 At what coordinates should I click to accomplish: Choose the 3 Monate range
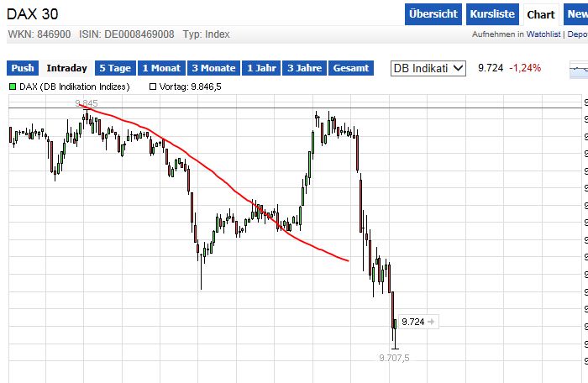pyautogui.click(x=213, y=68)
